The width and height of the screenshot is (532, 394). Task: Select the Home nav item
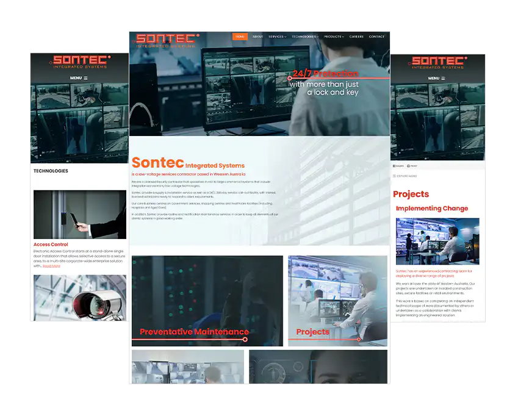click(240, 37)
